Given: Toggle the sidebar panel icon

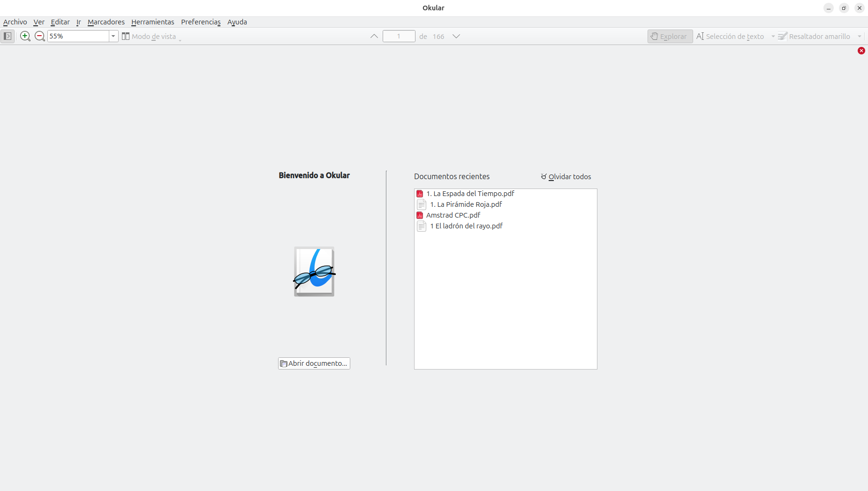Looking at the screenshot, I should [x=8, y=36].
